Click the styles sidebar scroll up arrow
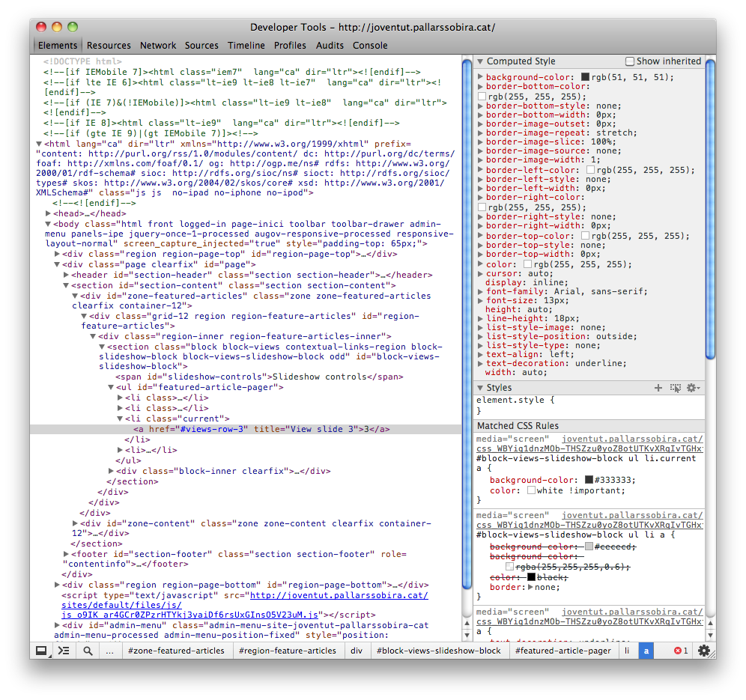The height and width of the screenshot is (700, 746). [x=710, y=623]
